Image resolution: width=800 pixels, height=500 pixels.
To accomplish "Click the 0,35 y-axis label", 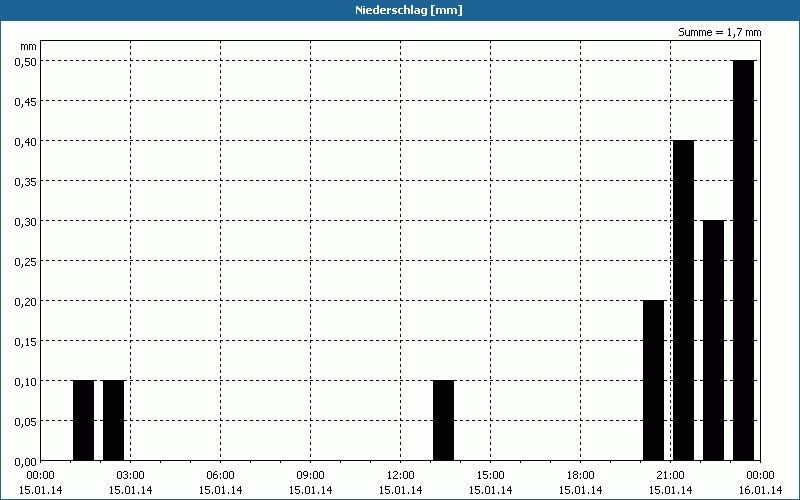I will pyautogui.click(x=26, y=181).
